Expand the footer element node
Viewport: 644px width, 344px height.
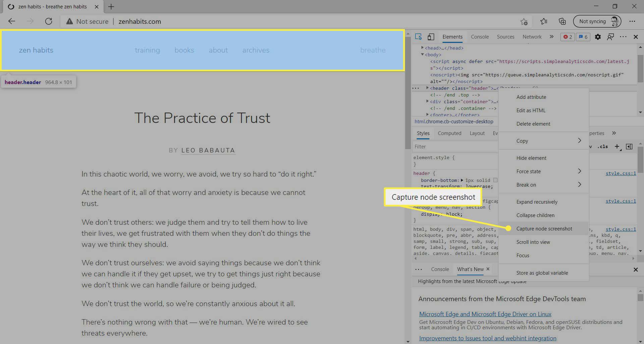428,115
